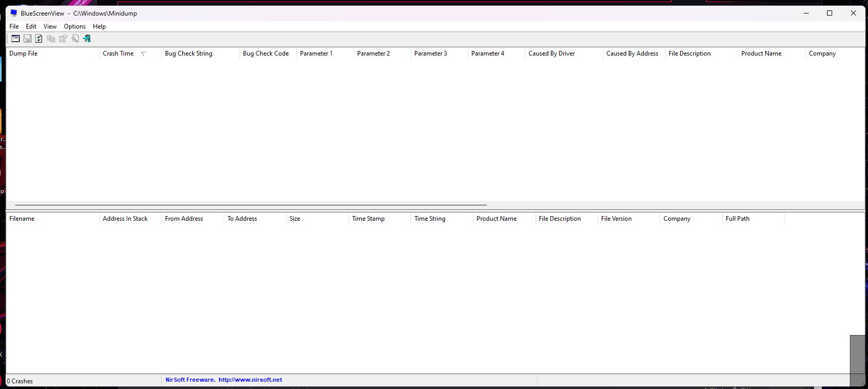The height and width of the screenshot is (389, 868).
Task: Open the View menu
Action: [x=50, y=26]
